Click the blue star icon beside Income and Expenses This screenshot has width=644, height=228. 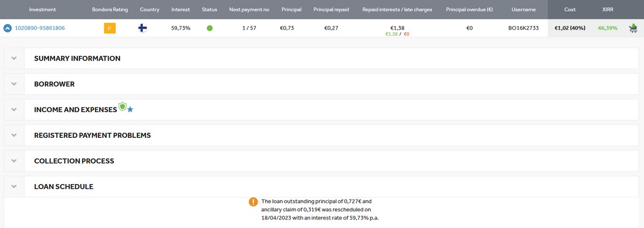tap(130, 109)
